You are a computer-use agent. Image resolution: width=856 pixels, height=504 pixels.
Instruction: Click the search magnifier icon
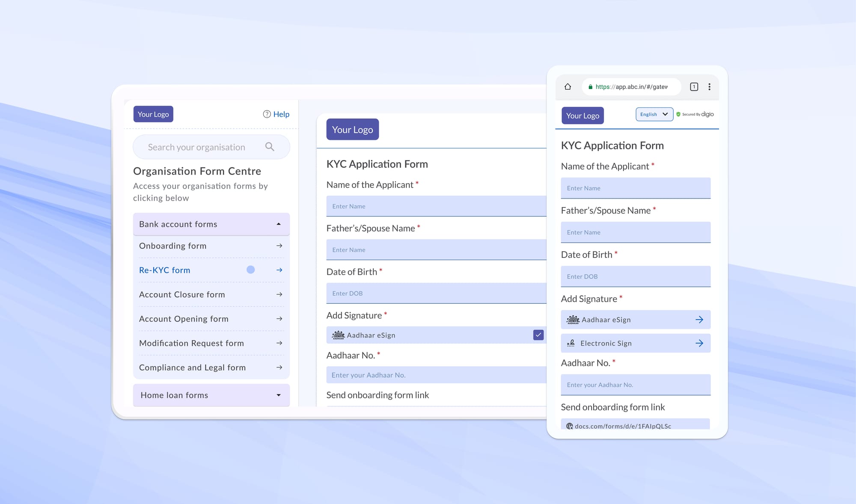coord(270,147)
